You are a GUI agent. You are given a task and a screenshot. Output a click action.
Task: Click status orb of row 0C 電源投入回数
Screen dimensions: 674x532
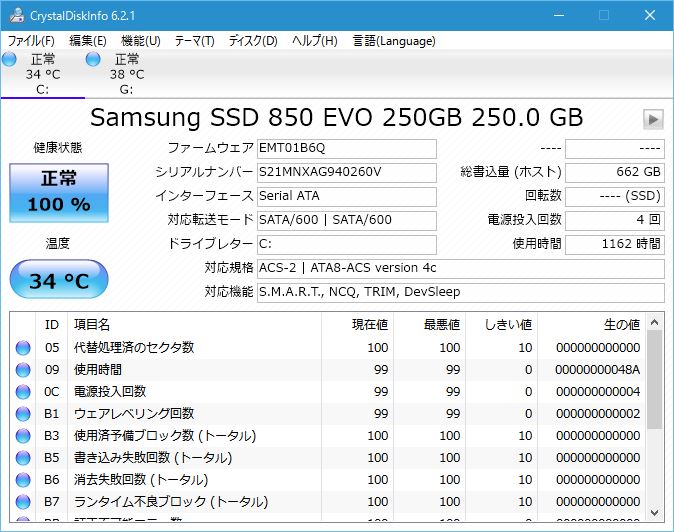[x=23, y=391]
